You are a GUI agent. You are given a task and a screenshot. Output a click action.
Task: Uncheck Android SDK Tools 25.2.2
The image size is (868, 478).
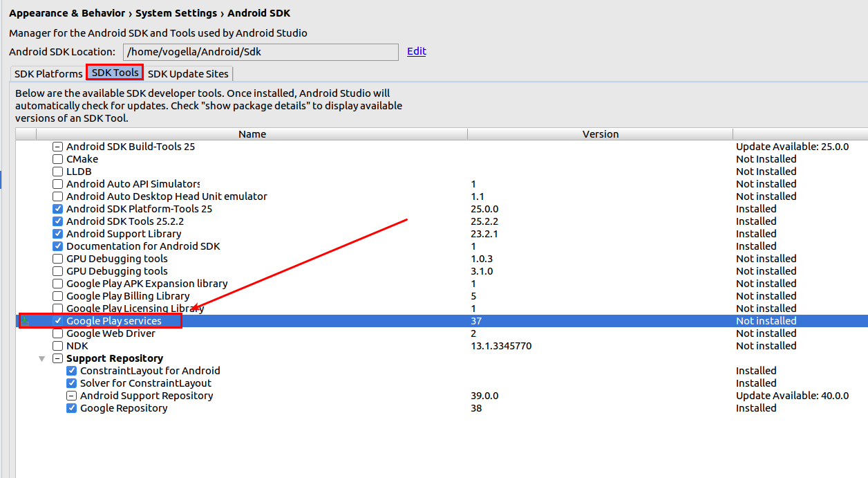(x=58, y=221)
